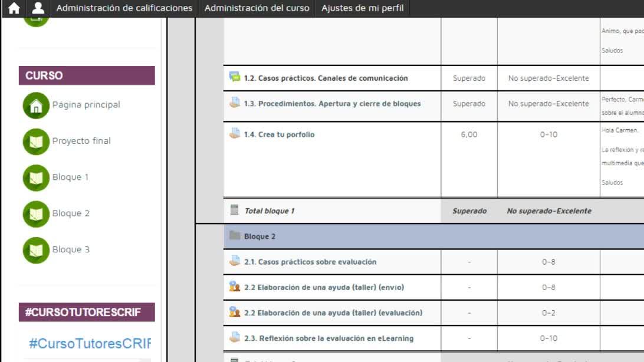Click the green Bloque 3 book icon

coord(36,250)
